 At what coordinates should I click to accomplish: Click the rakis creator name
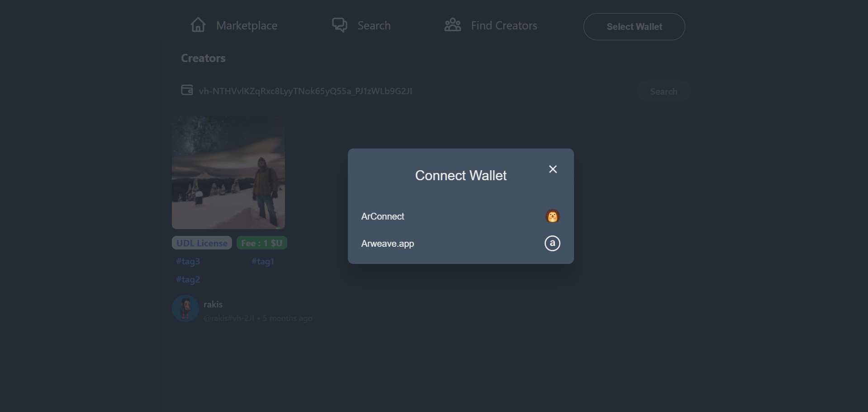click(x=213, y=304)
